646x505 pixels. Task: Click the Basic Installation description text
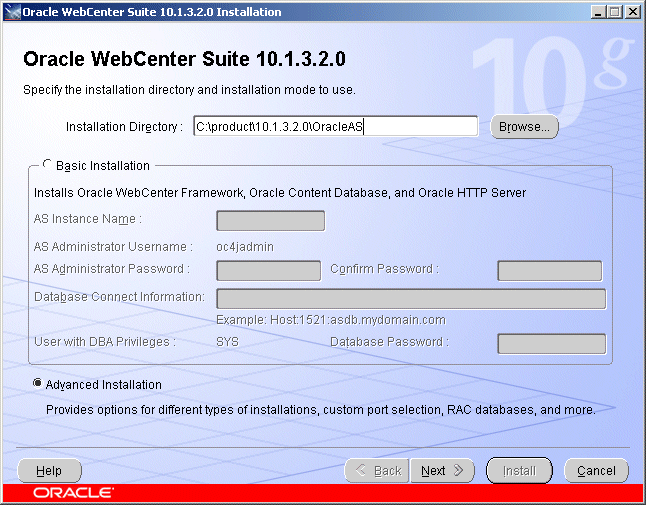(x=280, y=193)
